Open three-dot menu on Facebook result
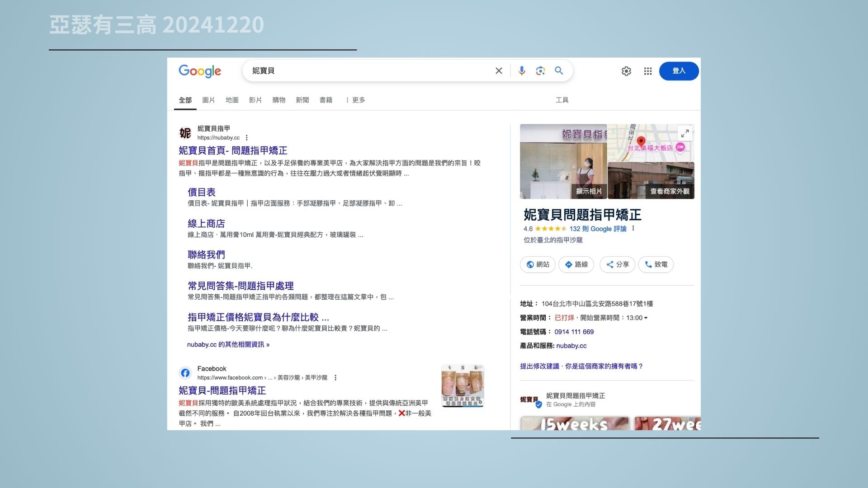The image size is (868, 488). coord(335,378)
